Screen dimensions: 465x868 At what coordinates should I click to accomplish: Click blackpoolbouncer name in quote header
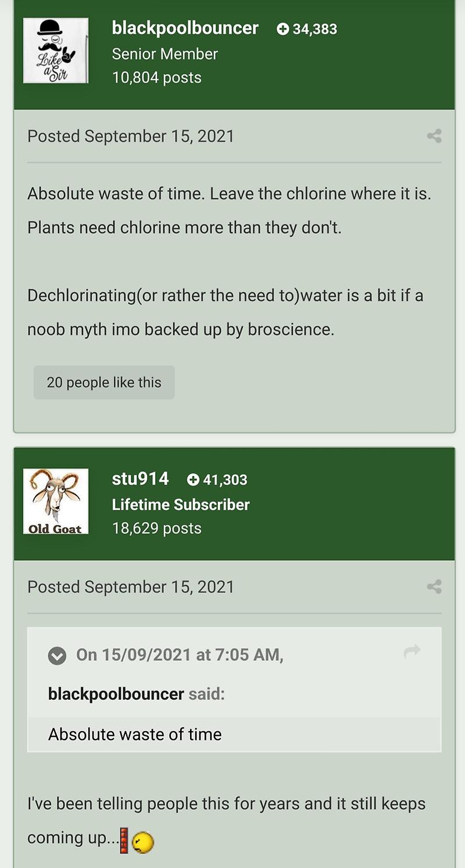pyautogui.click(x=116, y=694)
